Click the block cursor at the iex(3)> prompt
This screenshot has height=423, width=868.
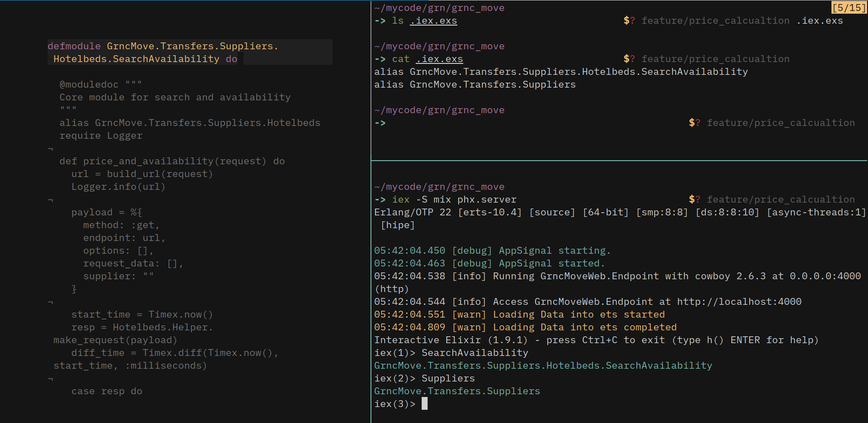(x=424, y=404)
